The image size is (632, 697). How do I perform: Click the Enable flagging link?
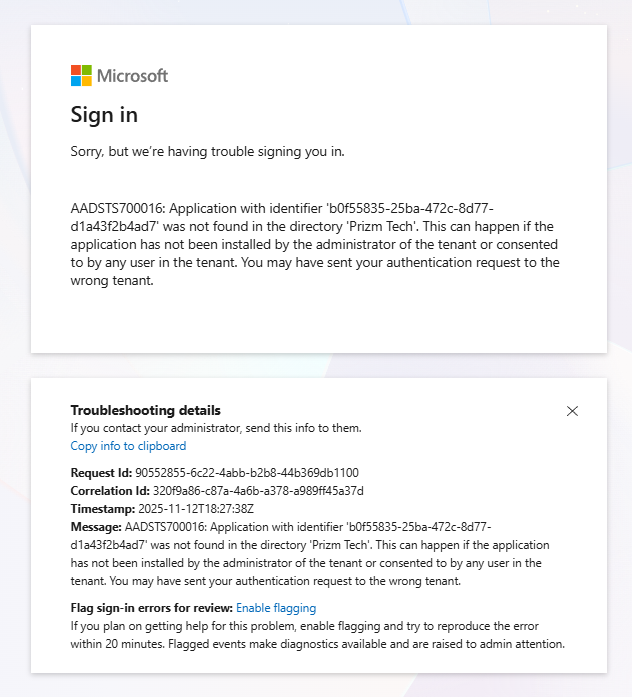tap(276, 607)
